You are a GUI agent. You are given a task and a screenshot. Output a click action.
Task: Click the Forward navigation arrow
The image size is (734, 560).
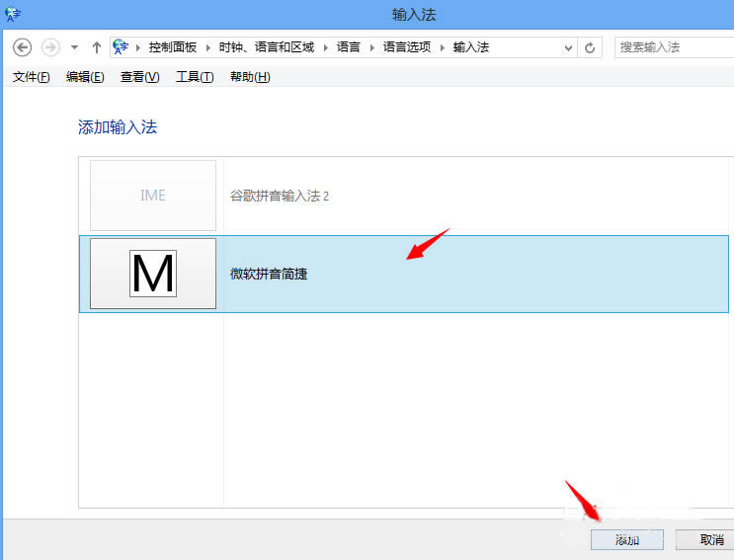point(50,47)
